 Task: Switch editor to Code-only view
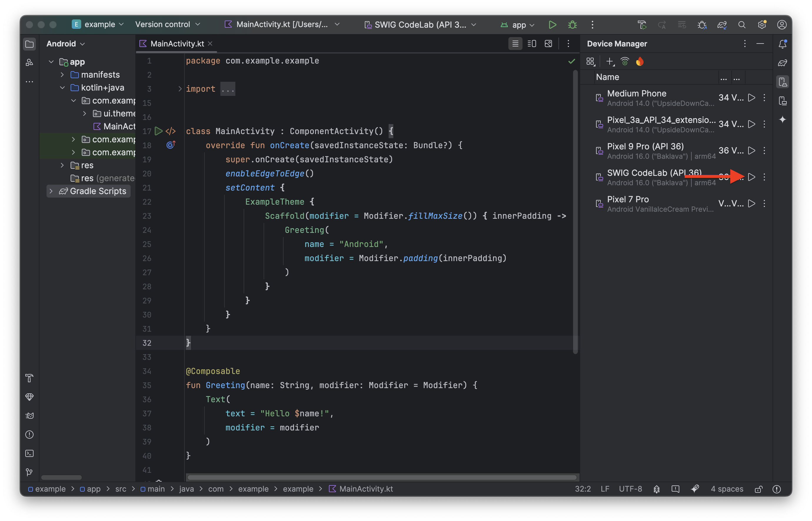coord(515,44)
